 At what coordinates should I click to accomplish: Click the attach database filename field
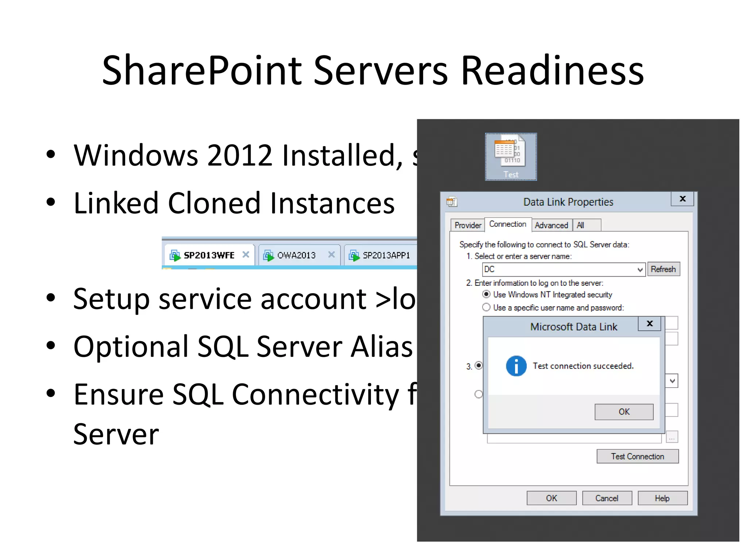574,439
